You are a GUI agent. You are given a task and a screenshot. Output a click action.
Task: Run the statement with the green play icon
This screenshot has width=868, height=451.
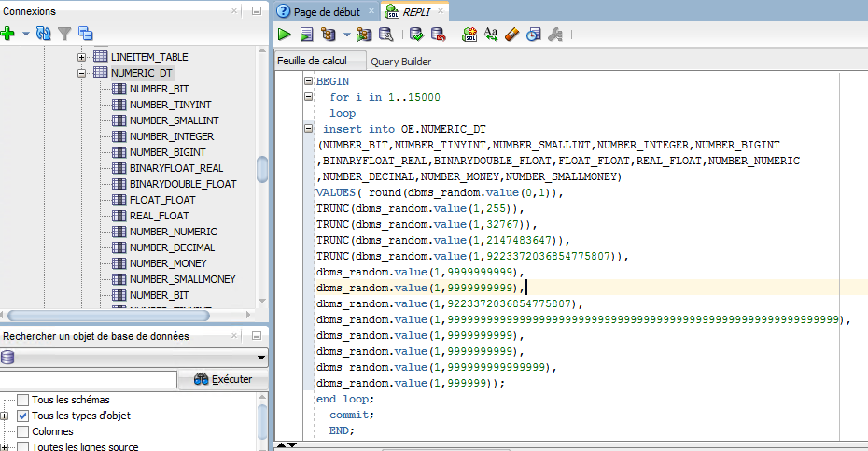(x=285, y=35)
